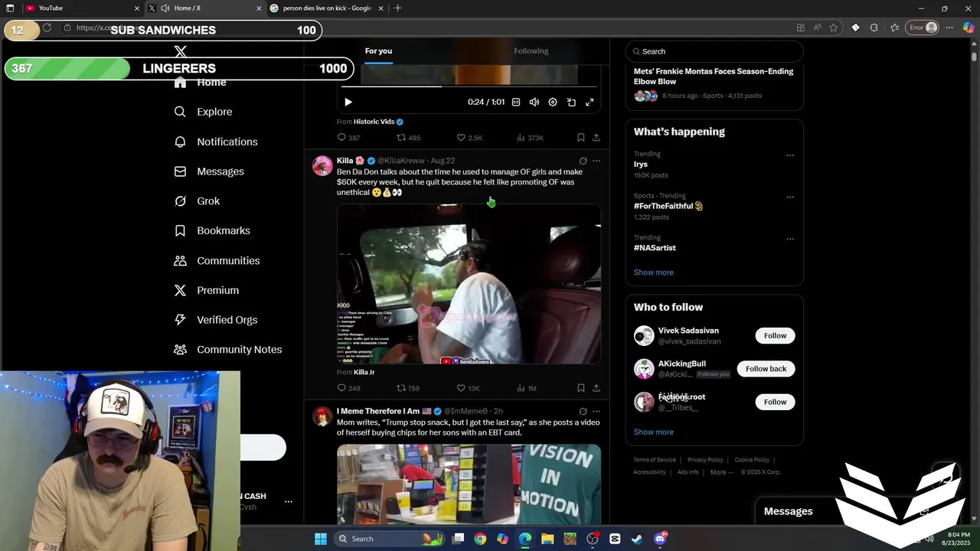This screenshot has height=551, width=980.
Task: Play the Historic Vids video
Action: [x=348, y=102]
